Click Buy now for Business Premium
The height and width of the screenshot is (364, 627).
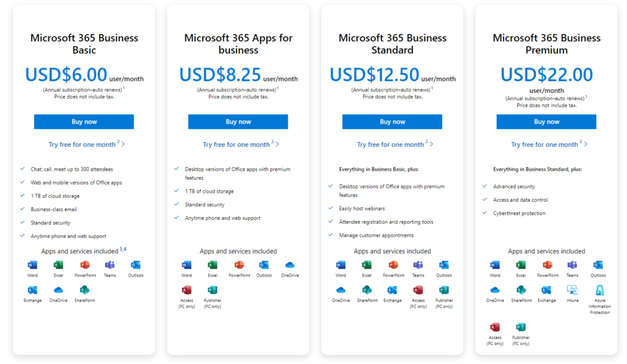click(546, 122)
